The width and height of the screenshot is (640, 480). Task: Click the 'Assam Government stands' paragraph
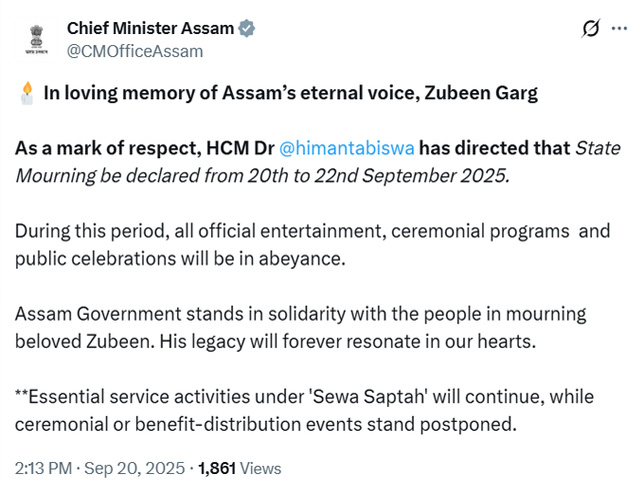301,328
